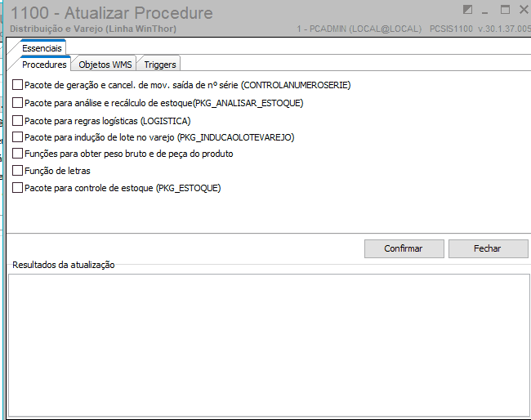Click the 'Distribuição e Varejo (Linha WinThor)' subtitle
The image size is (531, 420).
93,29
